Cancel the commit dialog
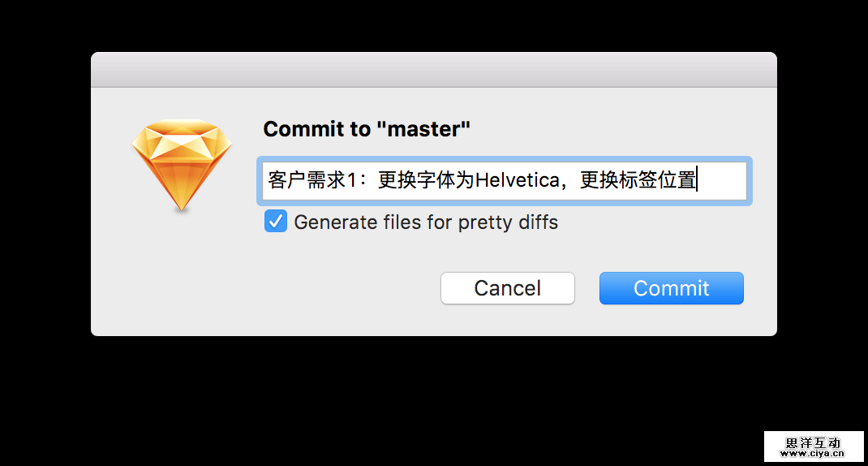868x466 pixels. coord(507,288)
